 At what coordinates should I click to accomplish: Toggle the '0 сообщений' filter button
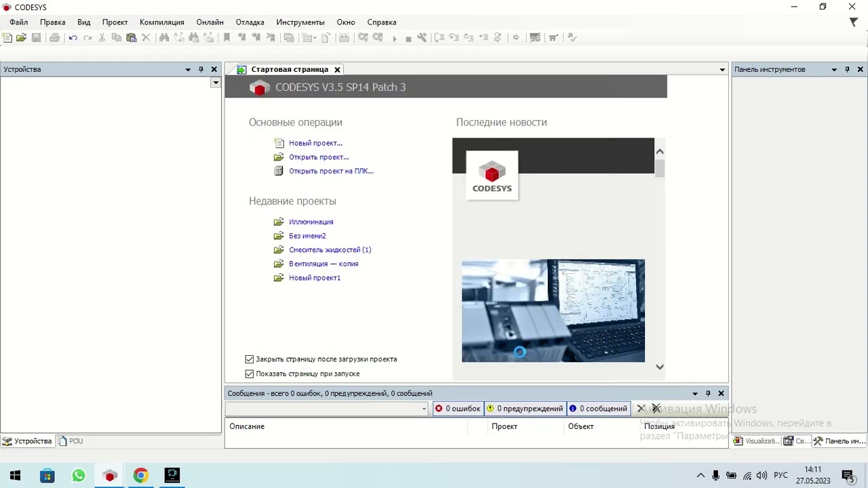pos(599,408)
